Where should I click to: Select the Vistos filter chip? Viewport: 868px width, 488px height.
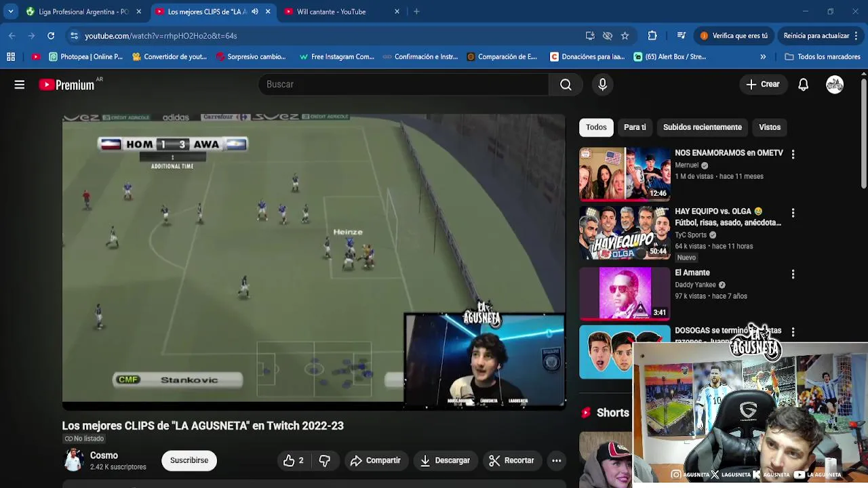click(x=770, y=127)
